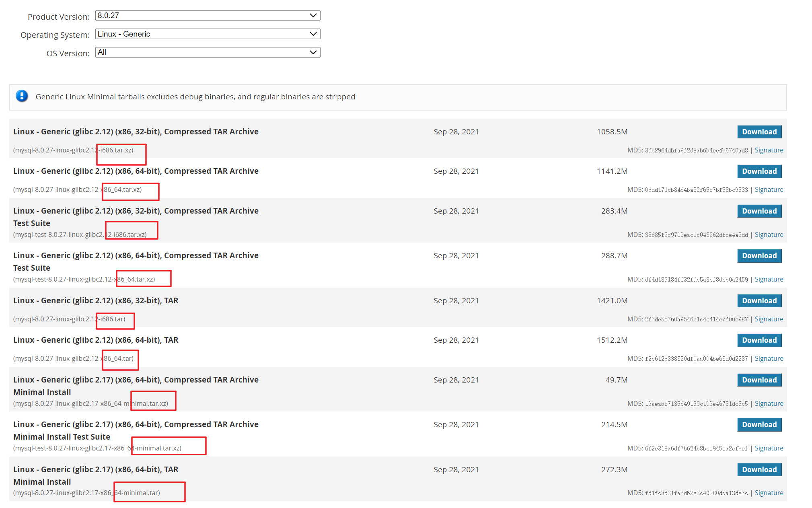This screenshot has width=812, height=508.
Task: Click the blue info exclamation icon
Action: [22, 96]
